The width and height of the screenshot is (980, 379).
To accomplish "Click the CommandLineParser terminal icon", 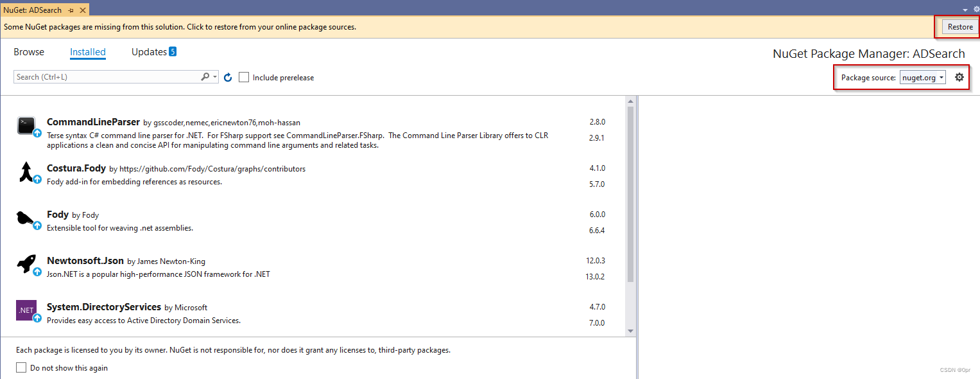I will pos(27,125).
